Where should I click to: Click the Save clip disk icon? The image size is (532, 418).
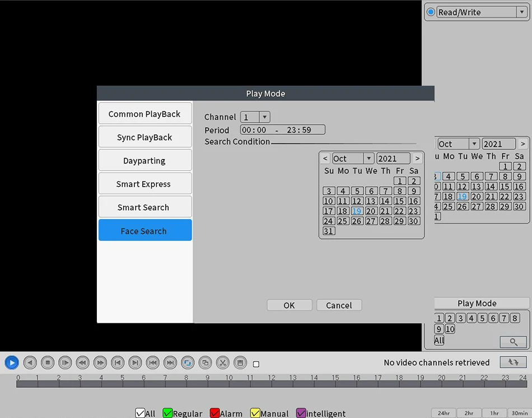click(240, 363)
